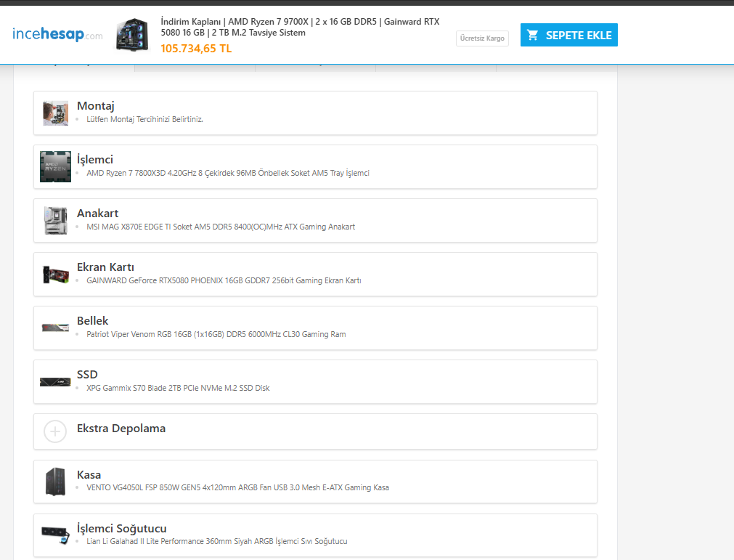Image resolution: width=734 pixels, height=560 pixels.
Task: Add system to cart with SEPETE EKLE
Action: tap(568, 35)
